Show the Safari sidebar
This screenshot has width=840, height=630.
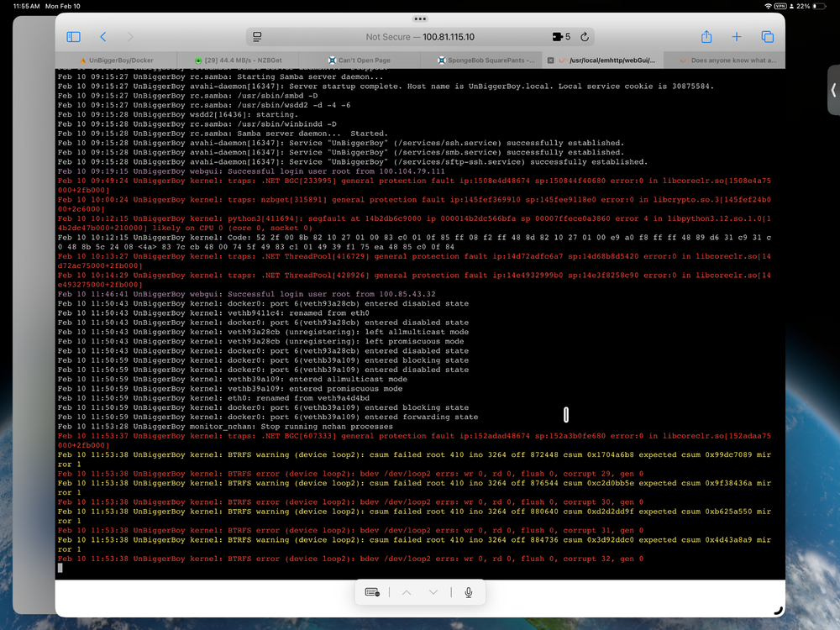73,37
